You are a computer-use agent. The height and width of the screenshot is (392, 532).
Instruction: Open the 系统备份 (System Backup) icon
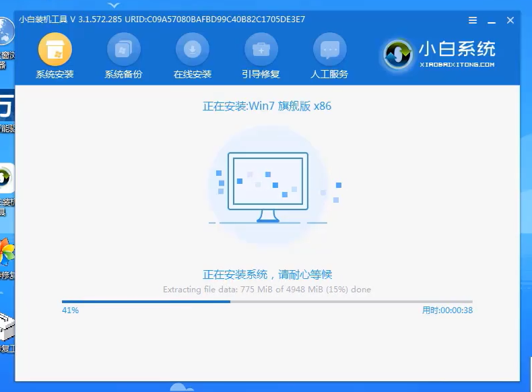(x=123, y=49)
